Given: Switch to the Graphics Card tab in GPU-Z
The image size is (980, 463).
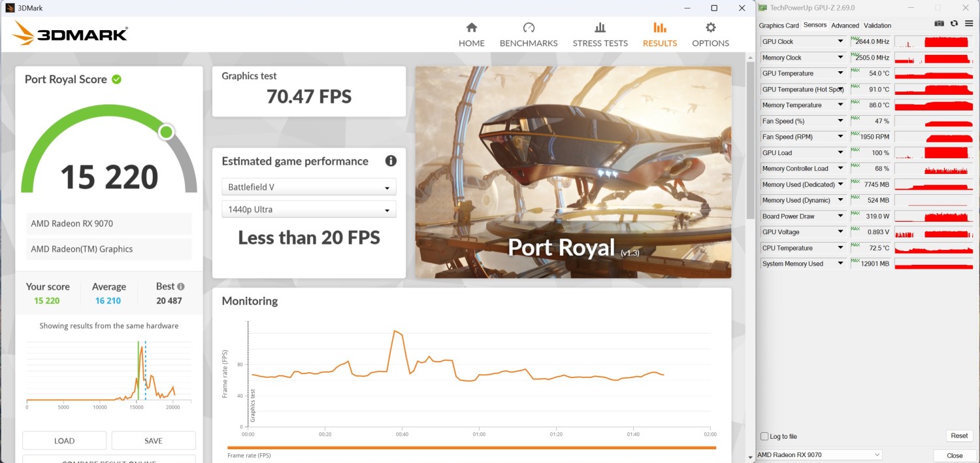Looking at the screenshot, I should click(x=779, y=26).
